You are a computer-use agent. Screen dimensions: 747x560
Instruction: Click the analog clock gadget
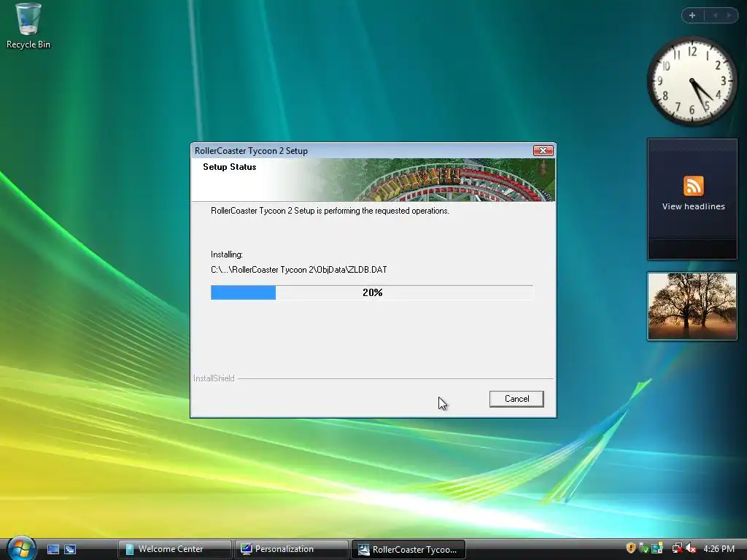(x=692, y=82)
